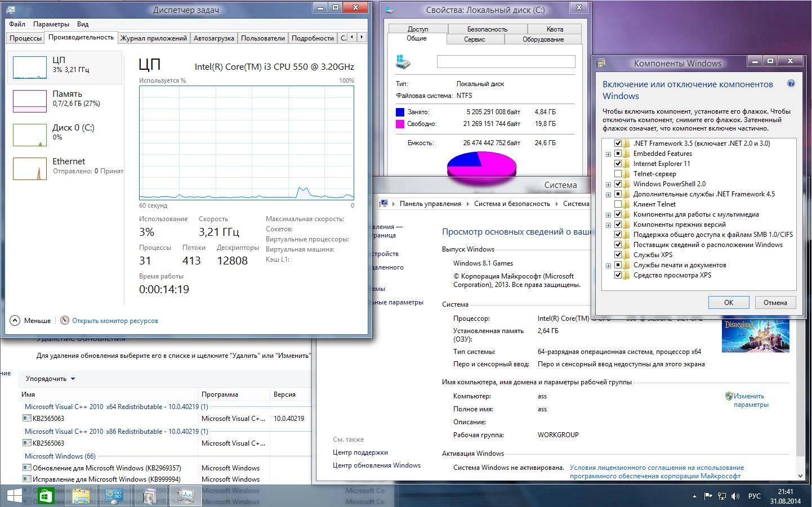Screen dimensions: 812x507
Task: Enable the Клиент Telnet checkbox
Action: coord(618,204)
